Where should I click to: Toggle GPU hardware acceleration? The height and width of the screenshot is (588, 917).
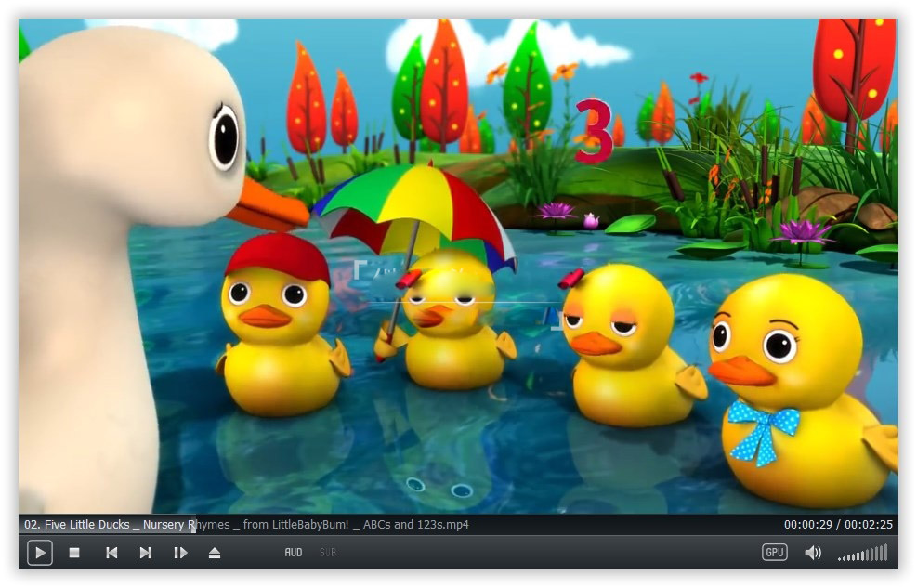pyautogui.click(x=774, y=553)
